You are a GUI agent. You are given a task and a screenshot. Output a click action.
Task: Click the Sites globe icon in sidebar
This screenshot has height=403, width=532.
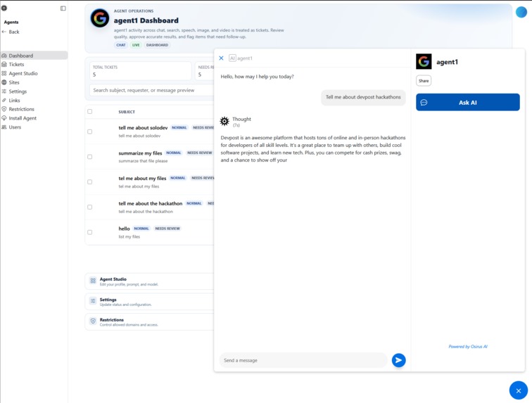pos(4,82)
